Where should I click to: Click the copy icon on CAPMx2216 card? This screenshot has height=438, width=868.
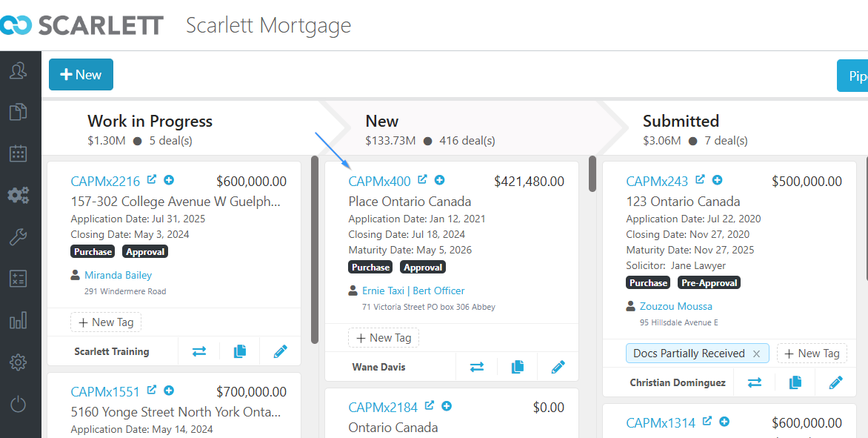click(x=240, y=351)
